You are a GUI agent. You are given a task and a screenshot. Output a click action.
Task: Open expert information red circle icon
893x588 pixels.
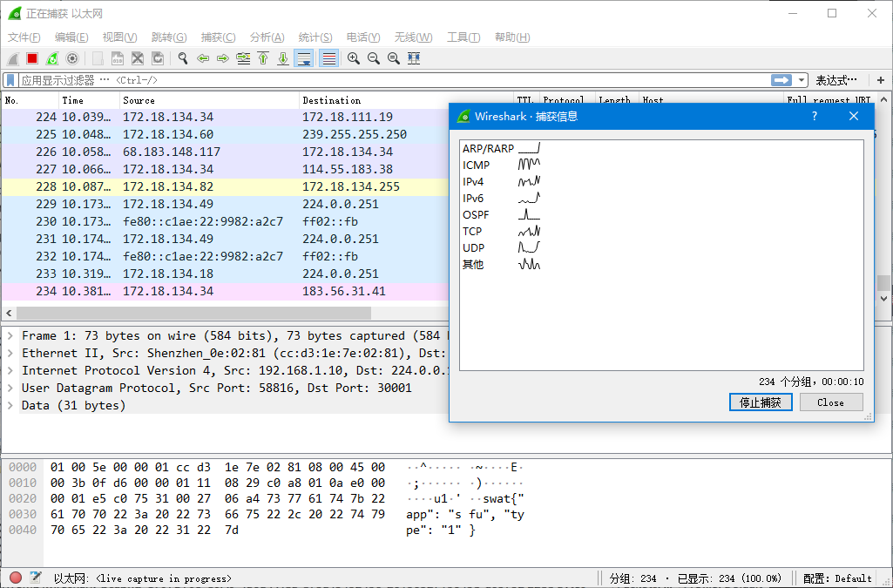click(x=16, y=578)
